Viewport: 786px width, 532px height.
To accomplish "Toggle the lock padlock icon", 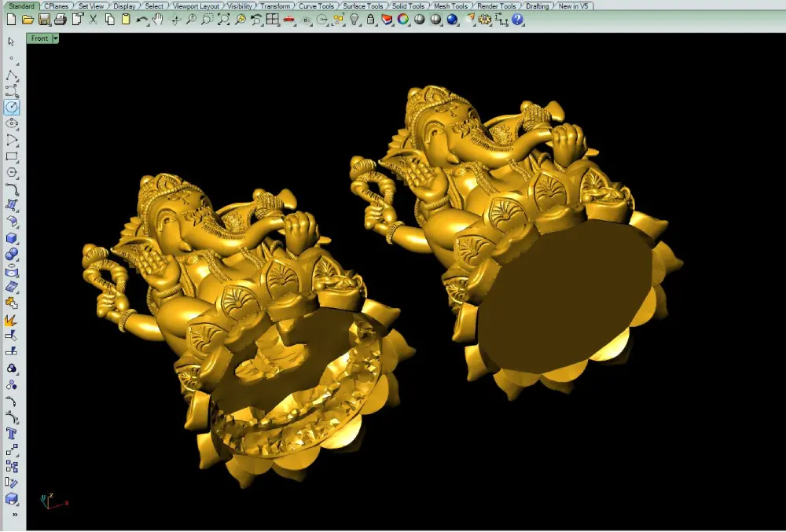I will pos(370,20).
